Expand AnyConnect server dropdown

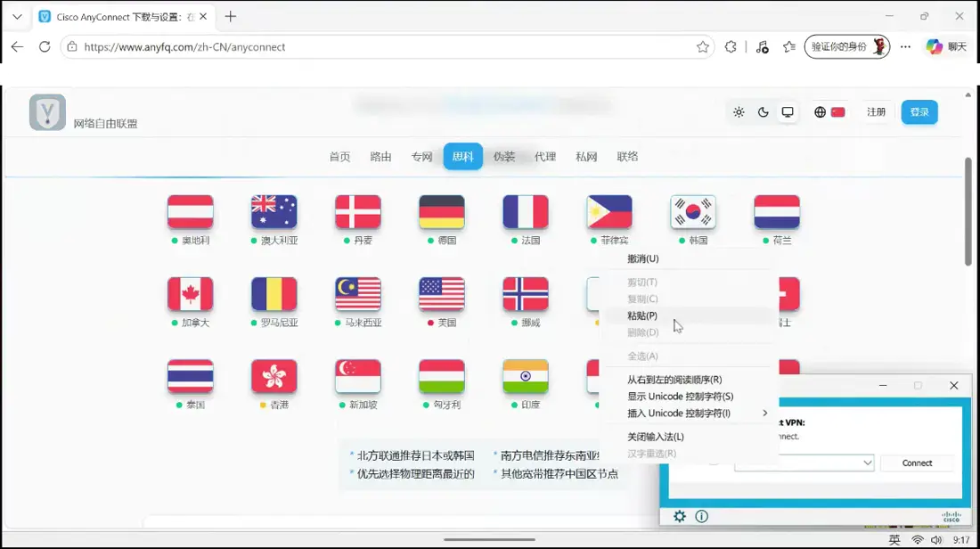(x=868, y=463)
